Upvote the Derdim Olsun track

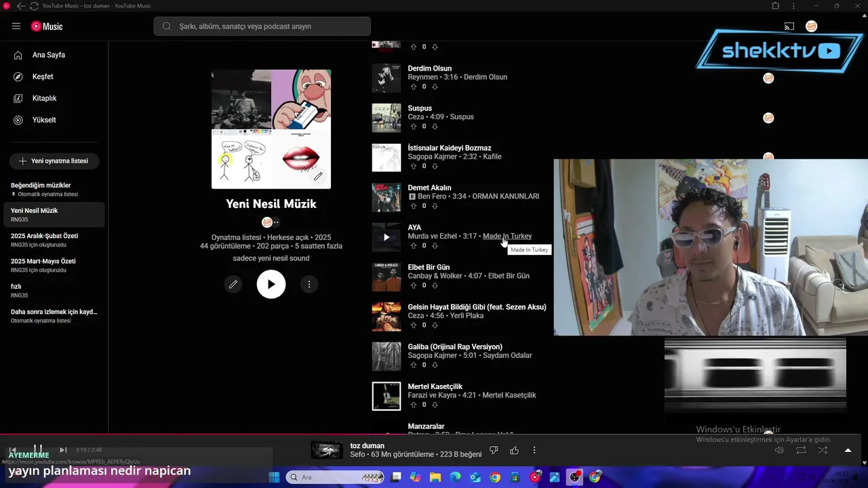pyautogui.click(x=414, y=87)
